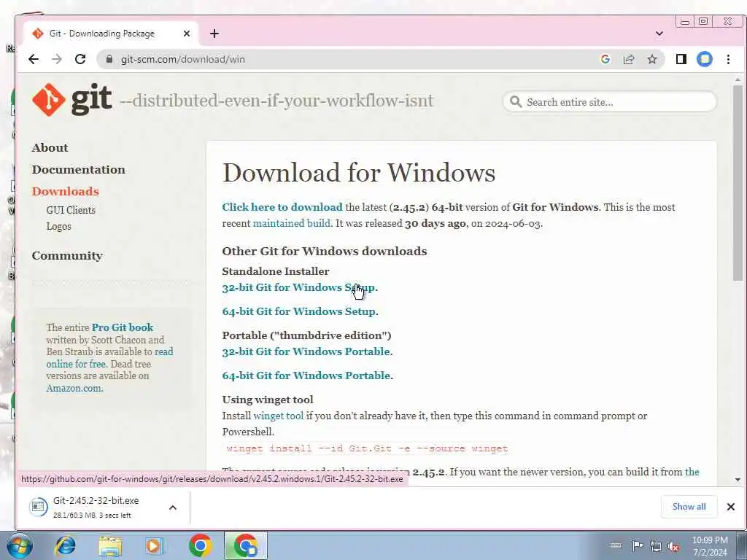Click the 'read online for free' link
The image size is (747, 560).
pyautogui.click(x=109, y=357)
